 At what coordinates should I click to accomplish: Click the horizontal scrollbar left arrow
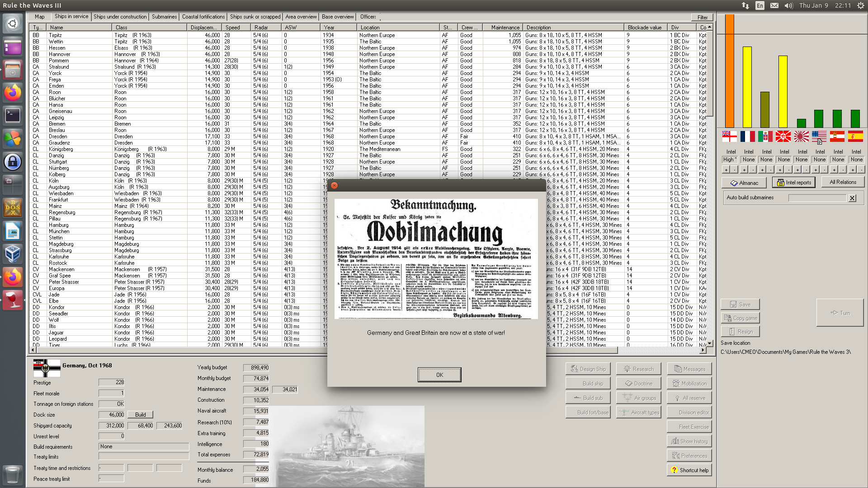[33, 350]
